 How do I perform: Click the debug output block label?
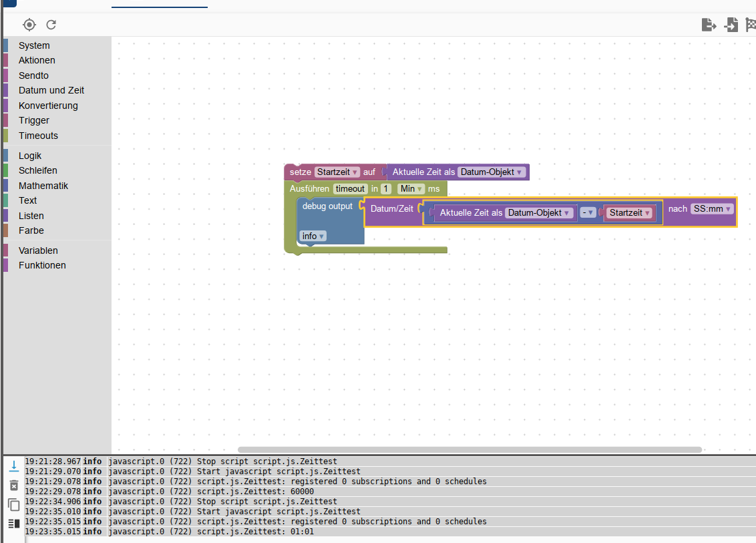click(x=327, y=206)
